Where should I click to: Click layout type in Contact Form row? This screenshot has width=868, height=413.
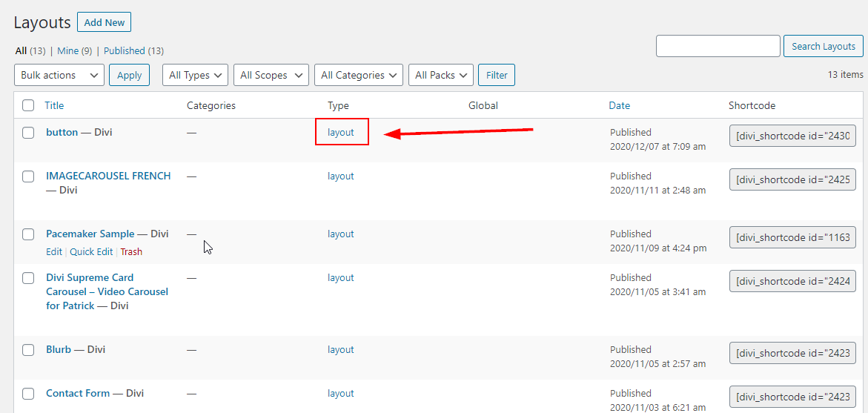point(340,394)
